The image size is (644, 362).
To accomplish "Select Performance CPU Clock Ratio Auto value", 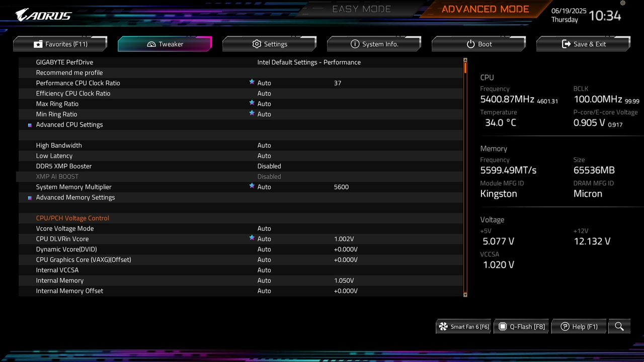I will point(264,83).
